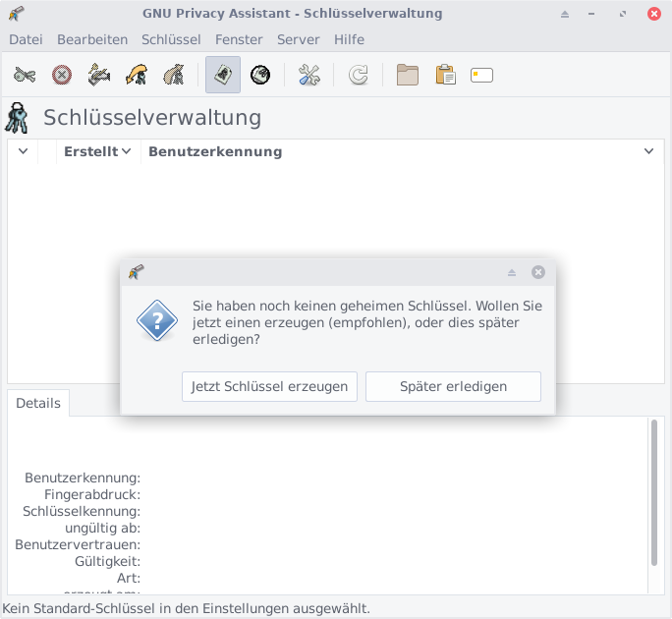Open preferences via the wrench icon
Screen dimensions: 672x619
[309, 75]
